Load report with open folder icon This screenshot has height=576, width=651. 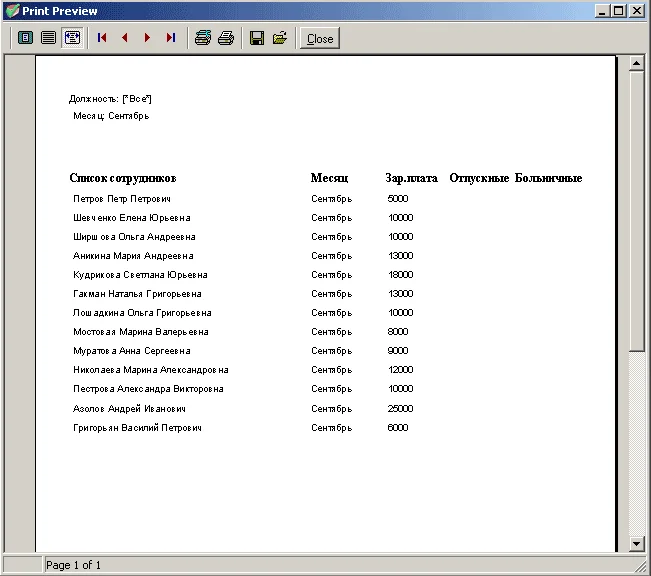[x=280, y=38]
